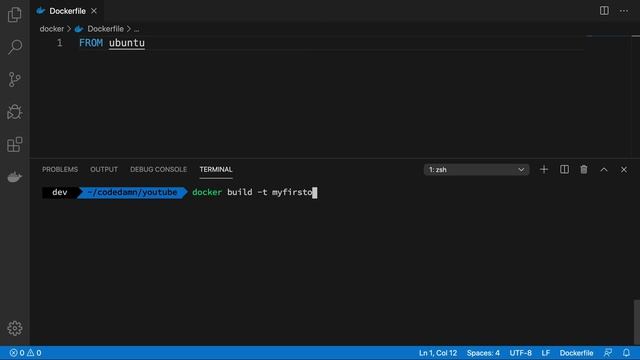The image size is (640, 360).
Task: Open the editor More Actions ellipsis menu
Action: [x=624, y=11]
